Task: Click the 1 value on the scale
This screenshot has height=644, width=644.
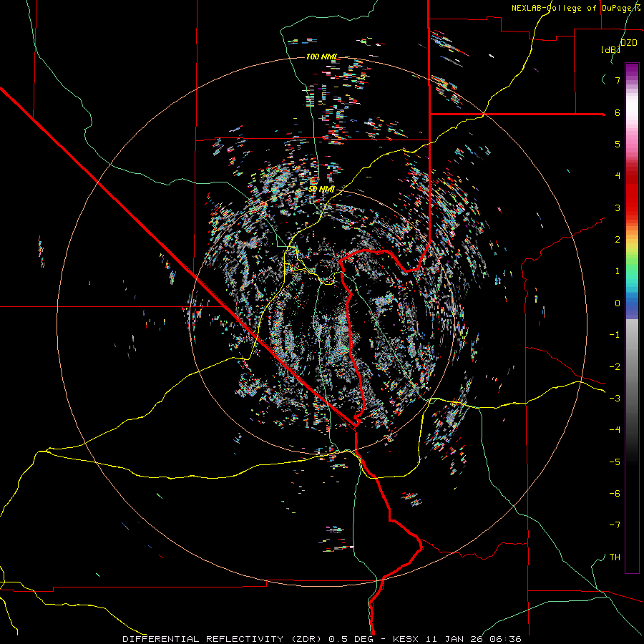Action: pos(618,271)
